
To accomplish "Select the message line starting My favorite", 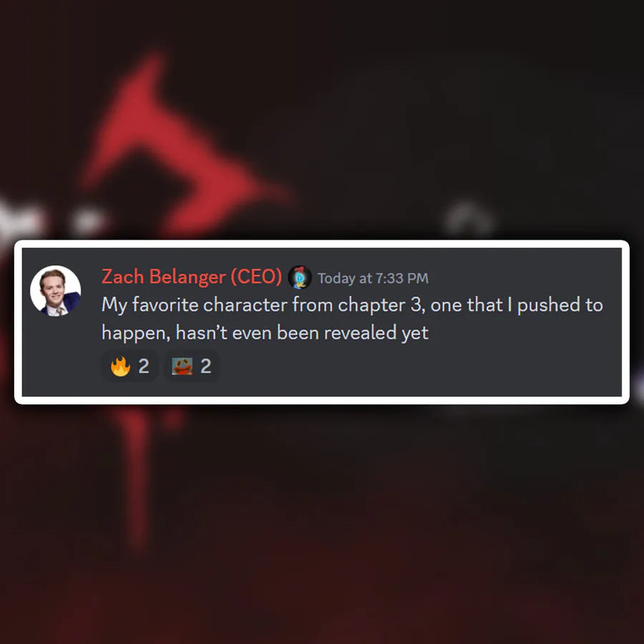I will click(x=352, y=305).
